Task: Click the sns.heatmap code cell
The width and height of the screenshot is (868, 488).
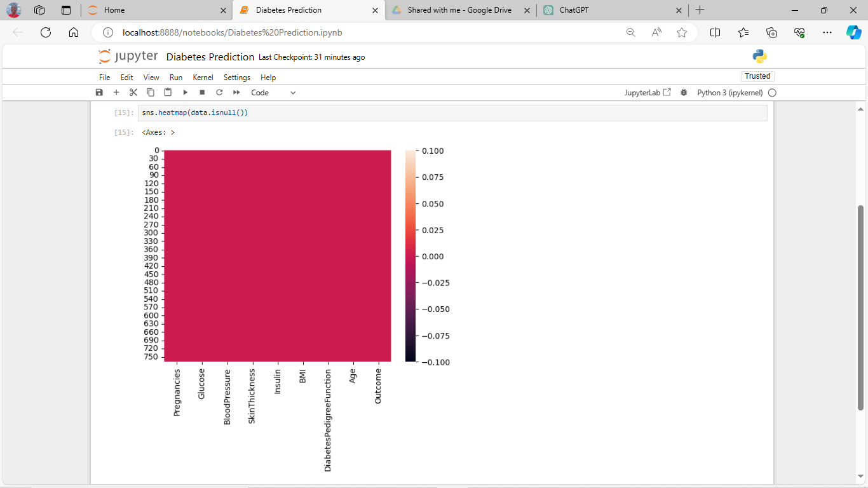Action: [x=452, y=112]
